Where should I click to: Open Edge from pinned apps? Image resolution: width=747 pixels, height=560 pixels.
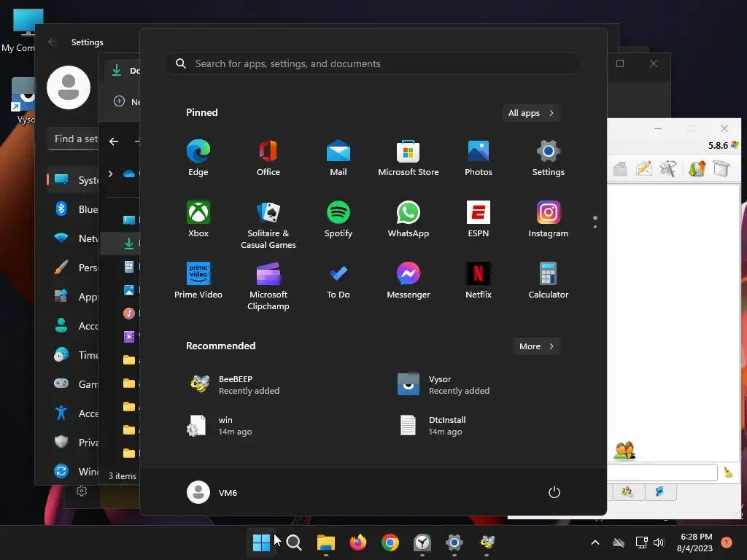(198, 158)
